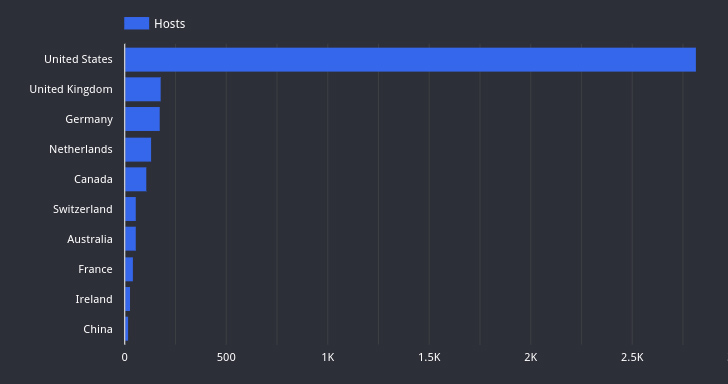Screen dimensions: 728x384
Task: Toggle the Hosts series legend label
Action: click(169, 24)
